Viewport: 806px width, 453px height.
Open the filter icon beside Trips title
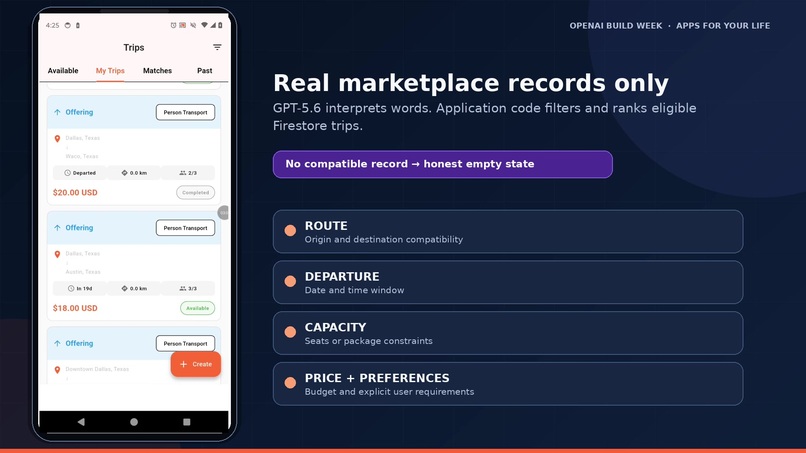[x=217, y=47]
